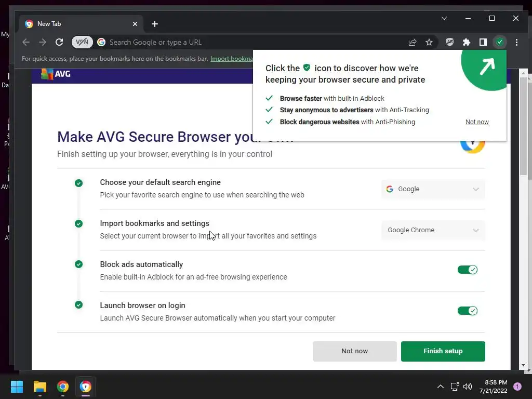Click the vertical scrollbar thumb
The width and height of the screenshot is (532, 399).
tap(523, 126)
